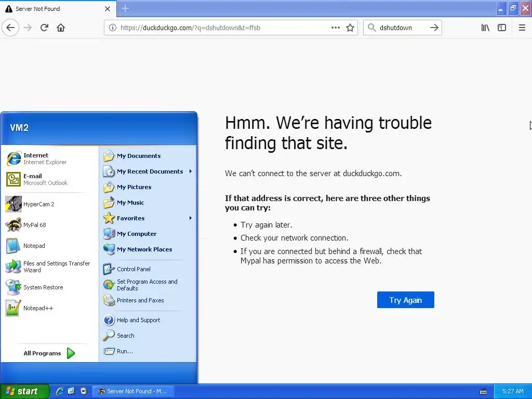532x399 pixels.
Task: Expand My Recent Documents submenu
Action: (x=148, y=171)
